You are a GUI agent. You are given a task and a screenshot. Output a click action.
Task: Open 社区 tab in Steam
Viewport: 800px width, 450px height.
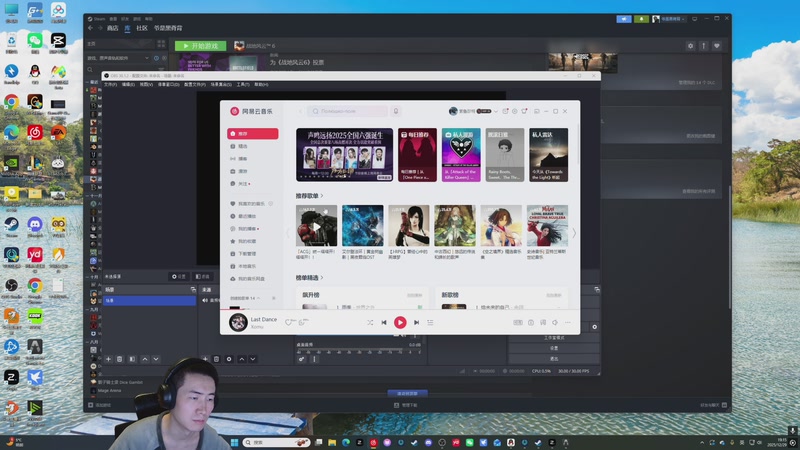pos(142,28)
